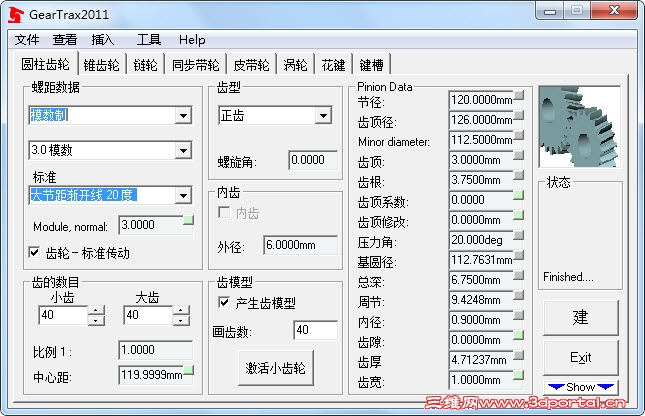Click the 画齿数 input field
This screenshot has width=645, height=416.
pyautogui.click(x=316, y=330)
